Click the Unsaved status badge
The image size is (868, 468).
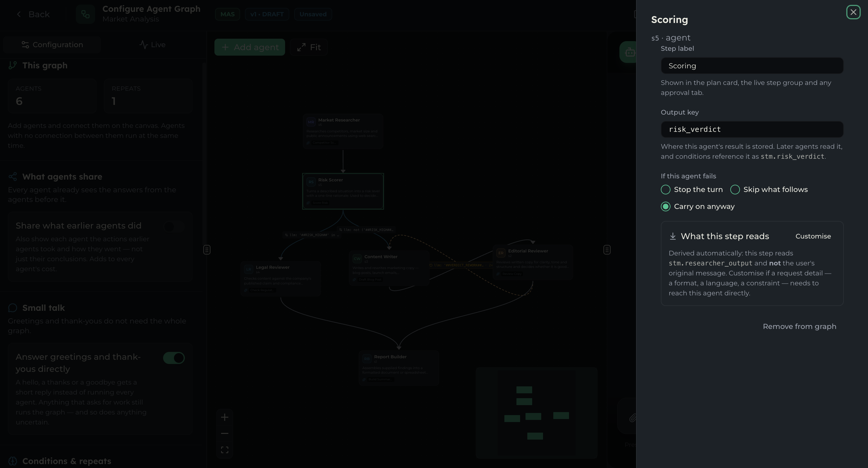pos(313,14)
